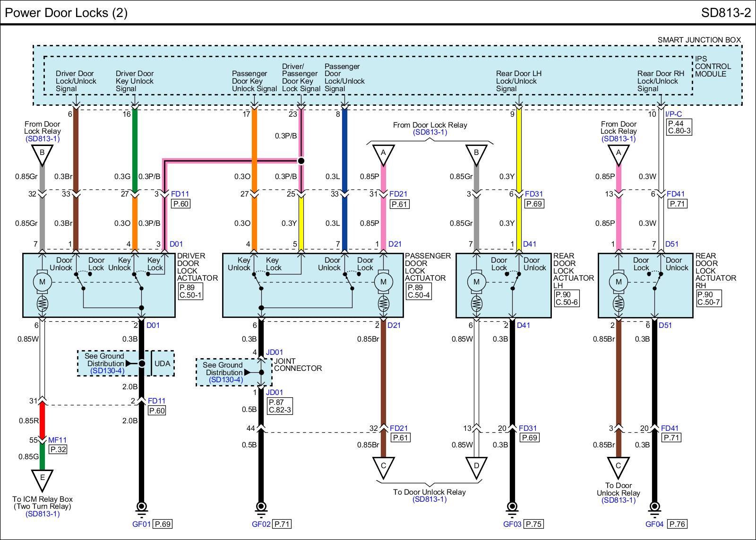The height and width of the screenshot is (540, 756).
Task: Open the SD130-4 link beside Joint Connector
Action: (x=226, y=380)
